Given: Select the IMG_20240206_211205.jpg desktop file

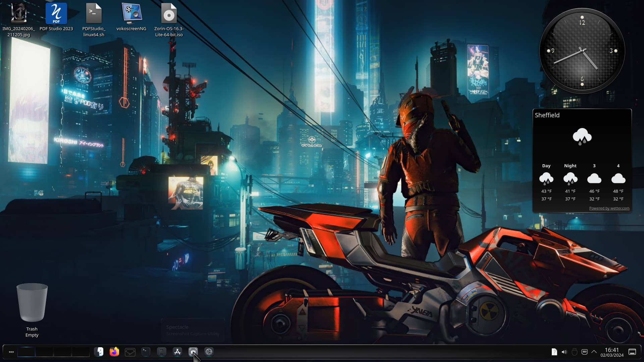Looking at the screenshot, I should (x=19, y=20).
